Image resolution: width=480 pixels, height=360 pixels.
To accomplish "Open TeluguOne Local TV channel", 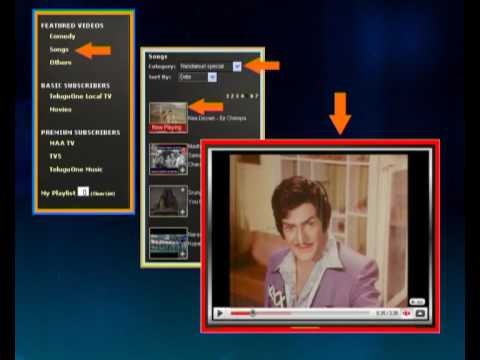I will point(80,96).
